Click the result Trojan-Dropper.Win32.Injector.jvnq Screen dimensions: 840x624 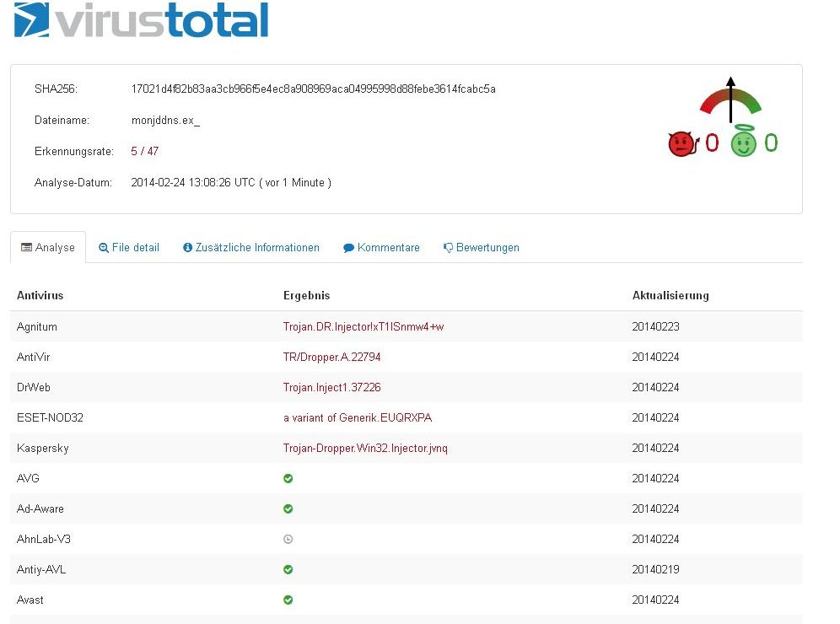click(x=365, y=449)
